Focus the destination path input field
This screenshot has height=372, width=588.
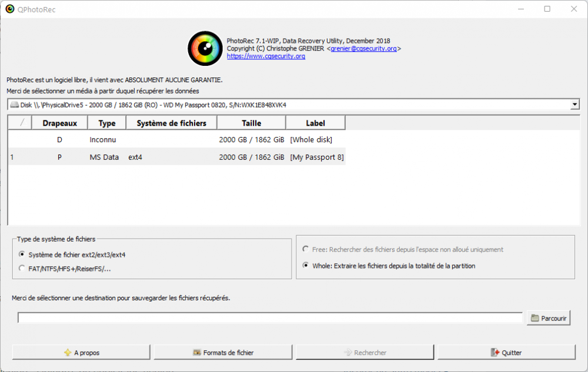click(270, 318)
